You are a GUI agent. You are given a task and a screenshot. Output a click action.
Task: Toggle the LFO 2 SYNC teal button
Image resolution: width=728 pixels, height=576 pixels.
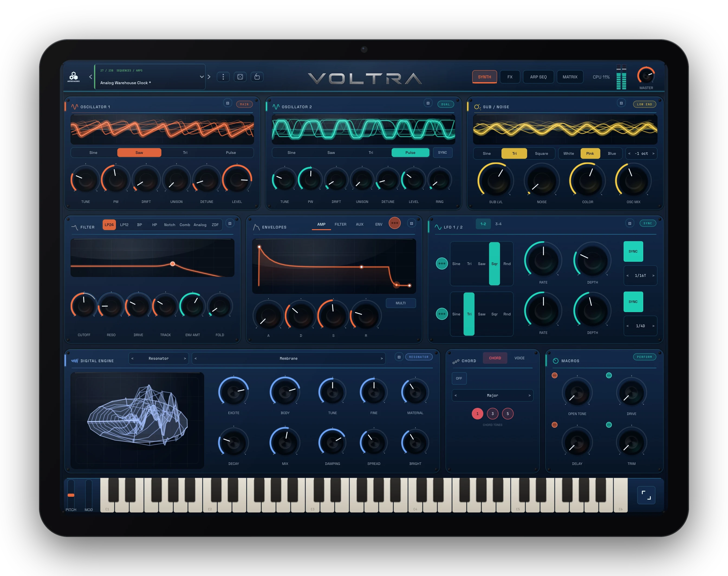pos(633,302)
